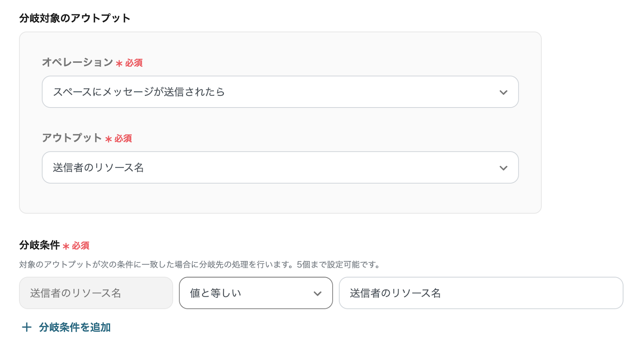Add a condition via 分岐条件を追加 link
644x348 pixels.
(x=75, y=327)
